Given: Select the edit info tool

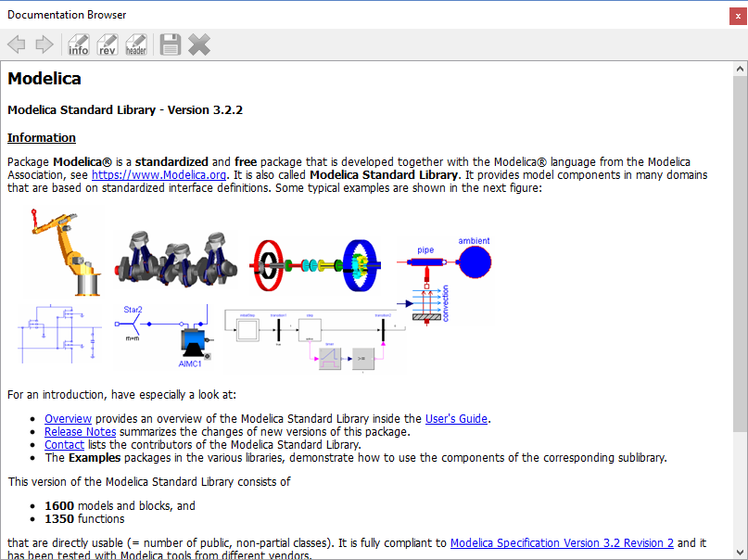Looking at the screenshot, I should tap(78, 44).
